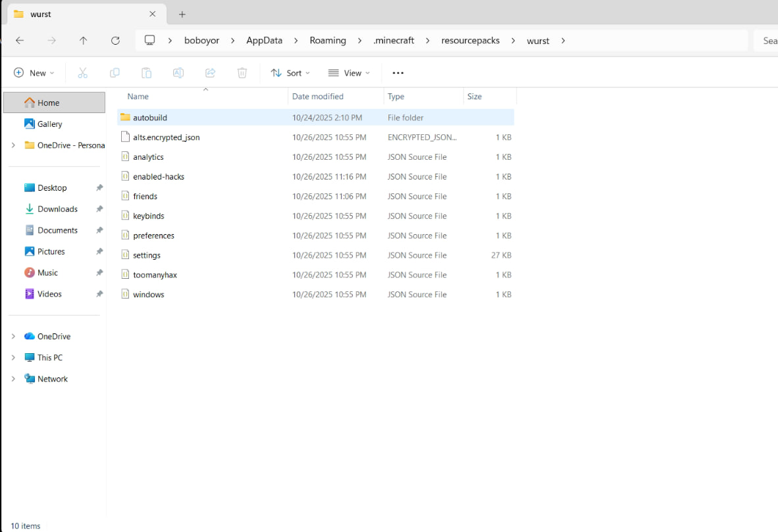Click the Delete trash can icon
778x532 pixels.
242,73
